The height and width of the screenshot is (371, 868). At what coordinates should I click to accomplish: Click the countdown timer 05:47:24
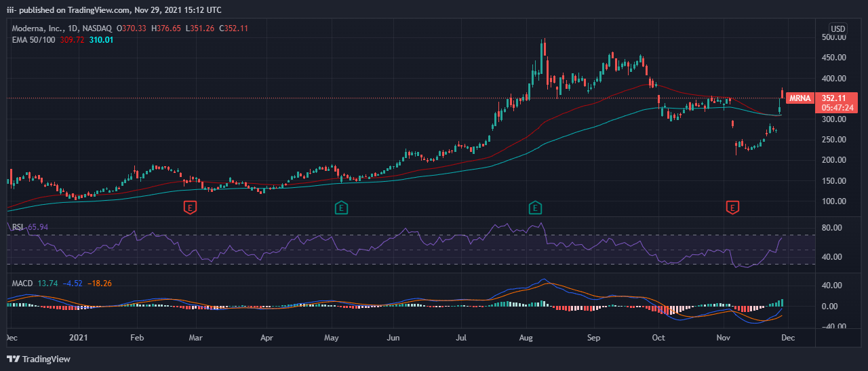click(x=837, y=108)
